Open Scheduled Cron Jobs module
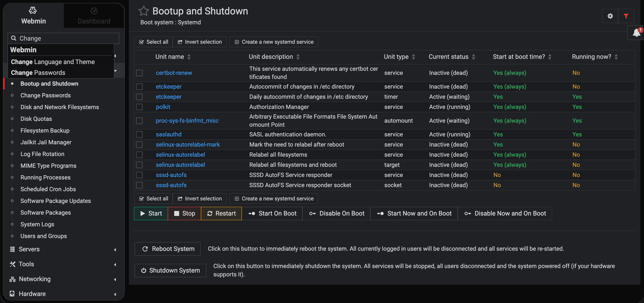644x303 pixels. pyautogui.click(x=48, y=189)
